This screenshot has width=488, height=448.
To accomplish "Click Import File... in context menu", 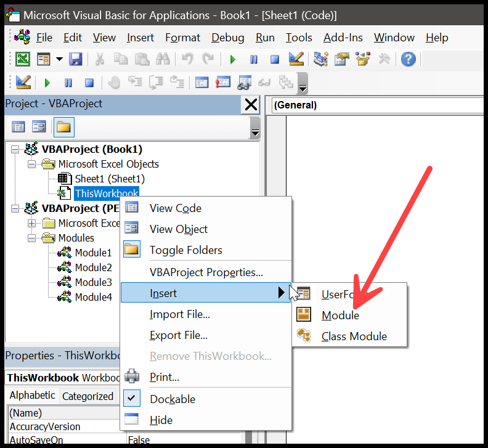I will [206, 314].
